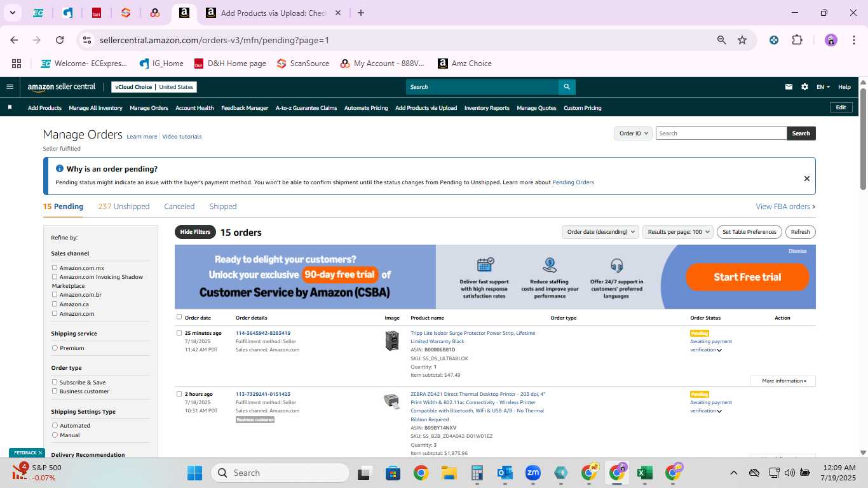Switch to the 237 Unshipped tab
The width and height of the screenshot is (868, 488).
point(124,207)
